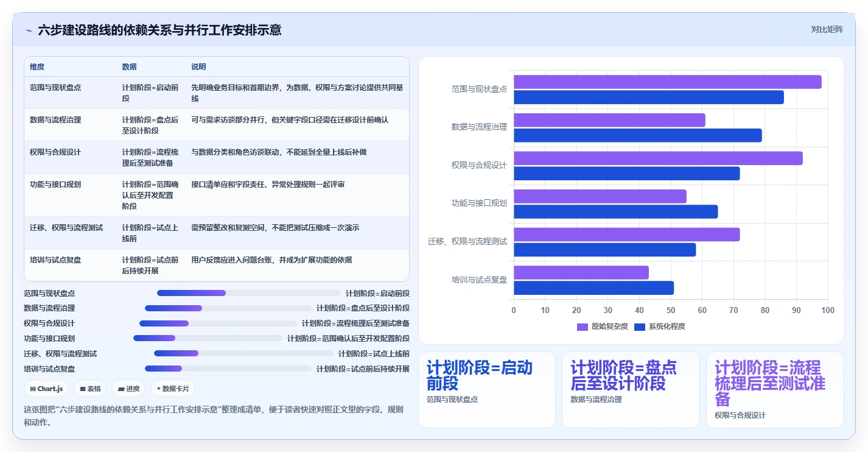Click the 迁移、权限与流程测试 progress bar
868x452 pixels.
pyautogui.click(x=243, y=353)
